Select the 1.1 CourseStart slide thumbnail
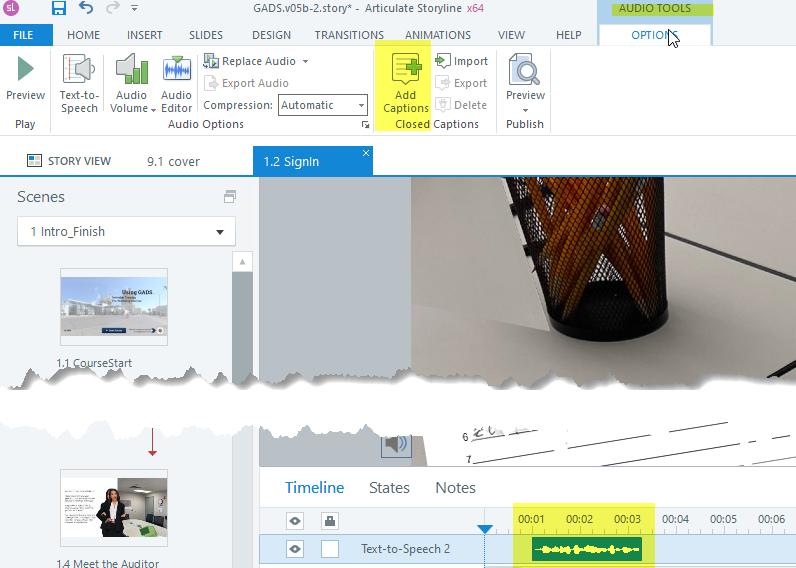796x568 pixels. pyautogui.click(x=114, y=307)
